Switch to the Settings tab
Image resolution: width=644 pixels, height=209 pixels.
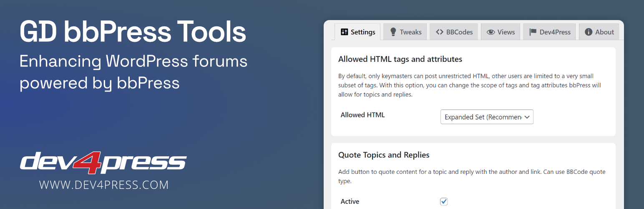(357, 32)
